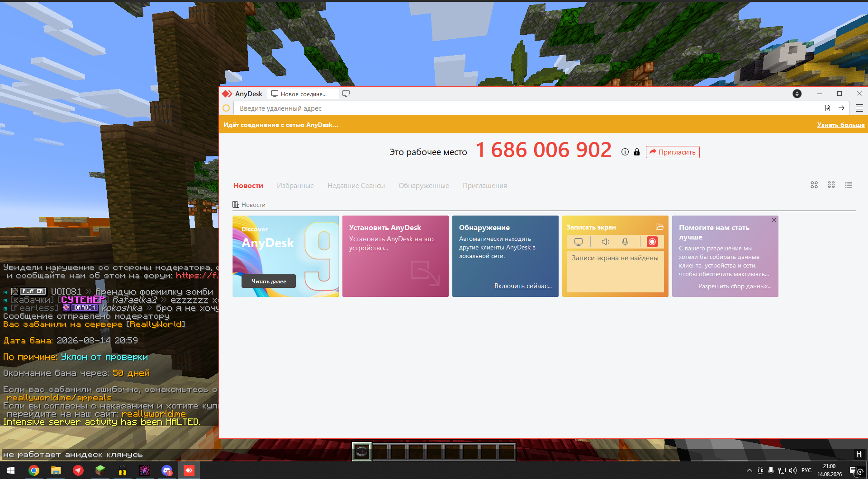Open the screen recordings folder icon

[659, 227]
